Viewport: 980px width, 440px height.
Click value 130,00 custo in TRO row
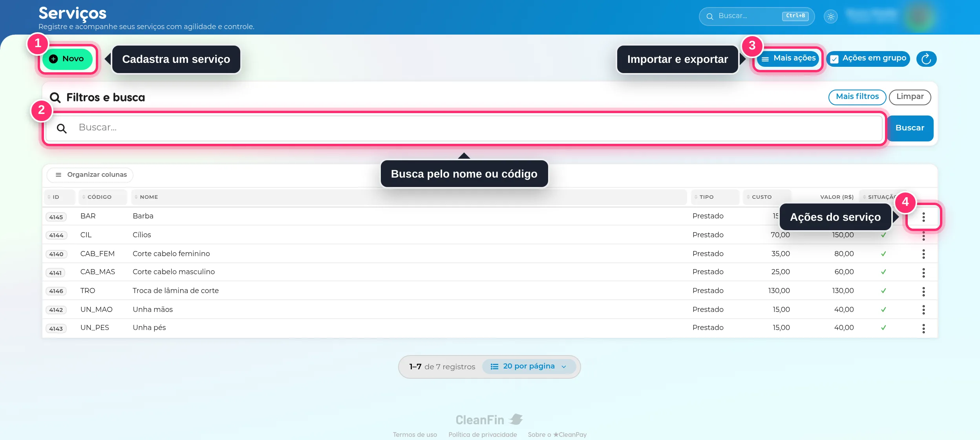779,291
